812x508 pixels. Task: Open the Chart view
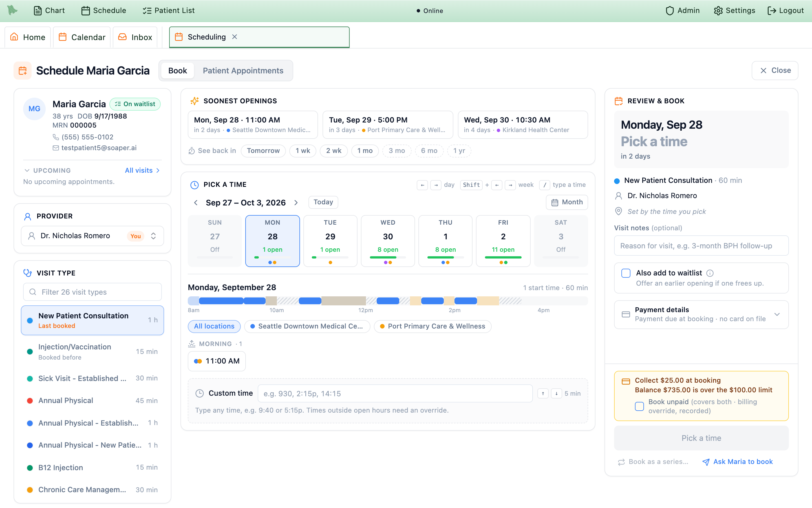pos(49,10)
